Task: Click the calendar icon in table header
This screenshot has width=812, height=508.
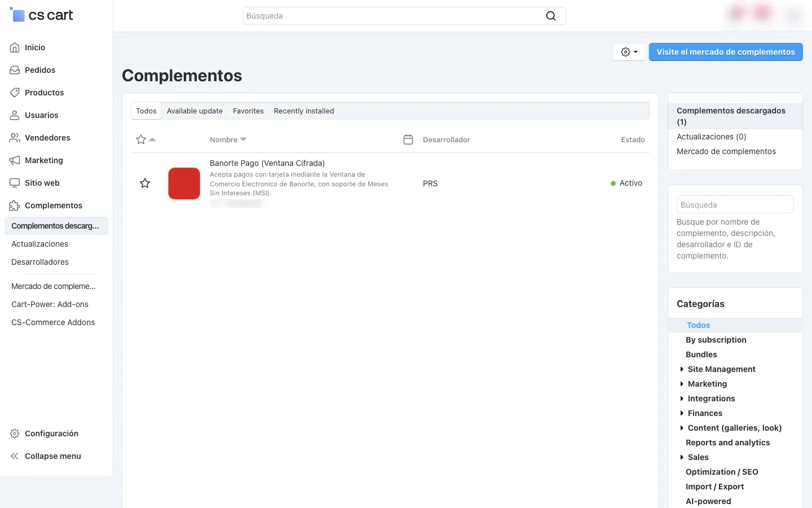Action: (408, 139)
